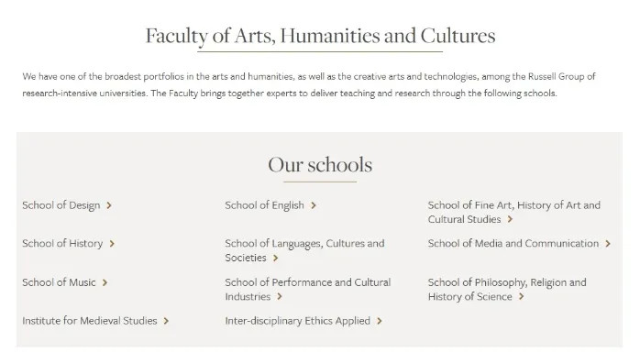Go to School of History
Viewport: 640px width, 364px height.
pyautogui.click(x=62, y=244)
